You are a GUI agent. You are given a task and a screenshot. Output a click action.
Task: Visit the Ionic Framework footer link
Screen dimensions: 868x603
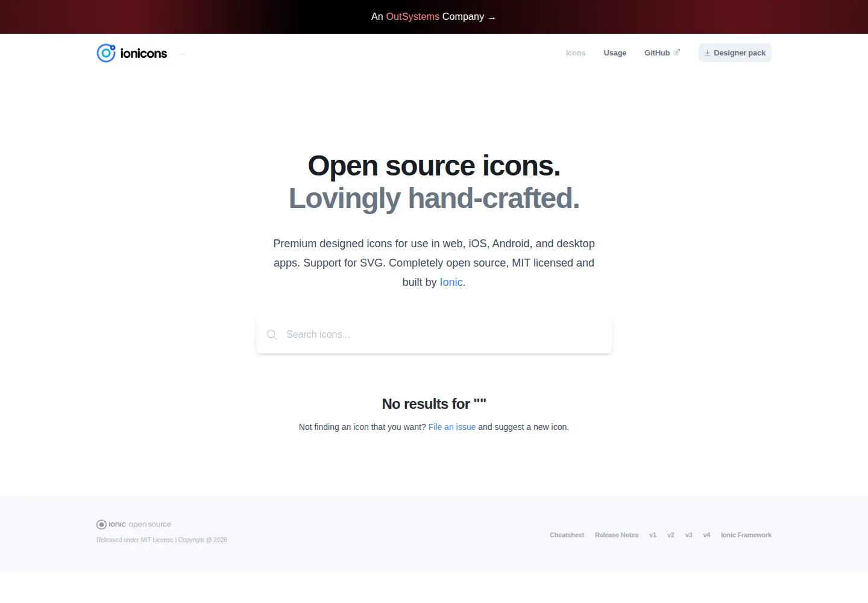[746, 535]
